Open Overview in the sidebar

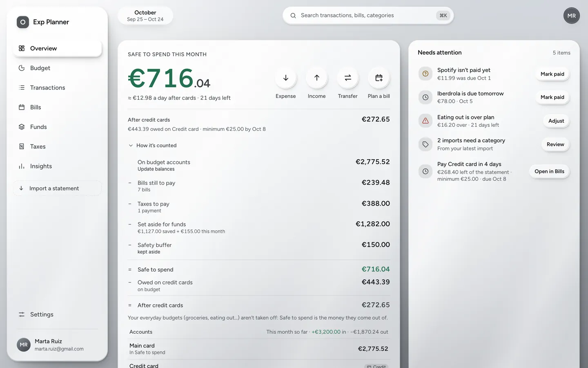click(57, 48)
